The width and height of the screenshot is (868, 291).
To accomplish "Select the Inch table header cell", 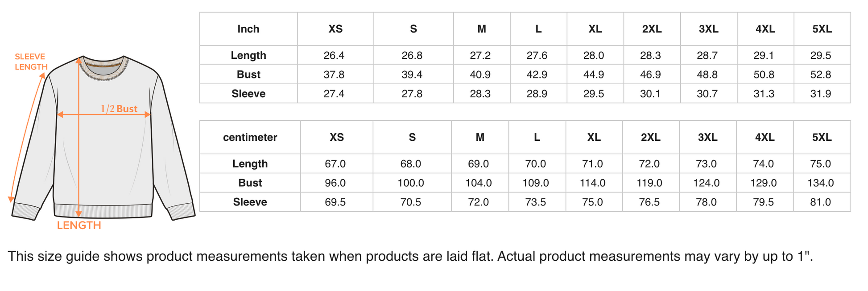I will (x=248, y=29).
